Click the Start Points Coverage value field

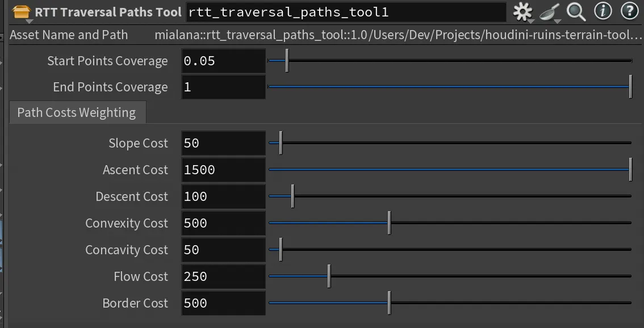[x=223, y=61]
